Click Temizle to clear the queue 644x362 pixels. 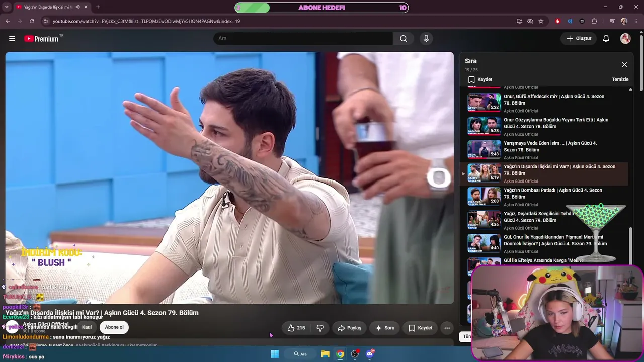pyautogui.click(x=620, y=79)
